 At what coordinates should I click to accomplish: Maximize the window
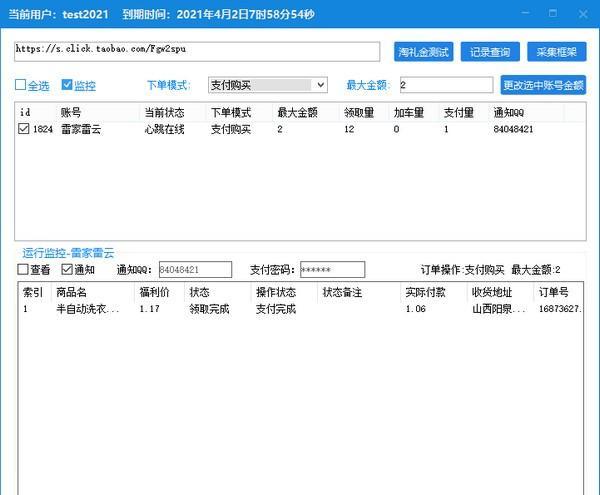pyautogui.click(x=553, y=14)
